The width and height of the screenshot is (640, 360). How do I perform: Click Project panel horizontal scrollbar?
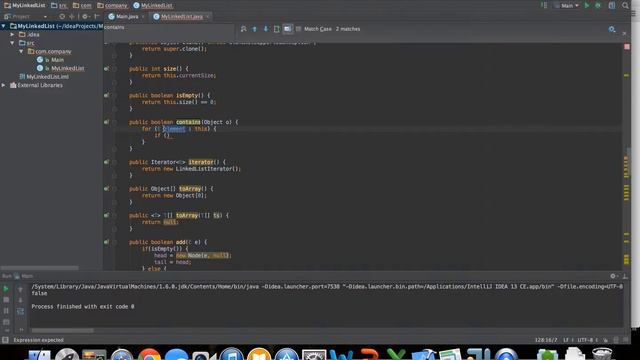[x=40, y=268]
